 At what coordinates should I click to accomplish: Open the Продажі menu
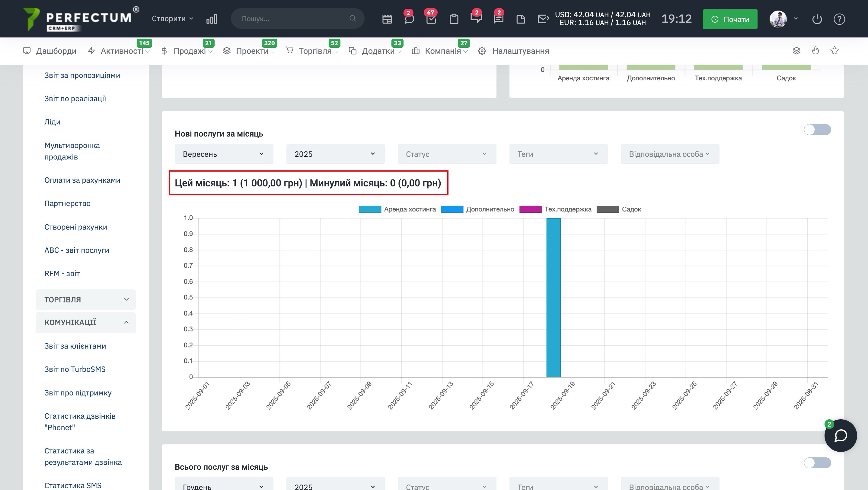(x=189, y=51)
